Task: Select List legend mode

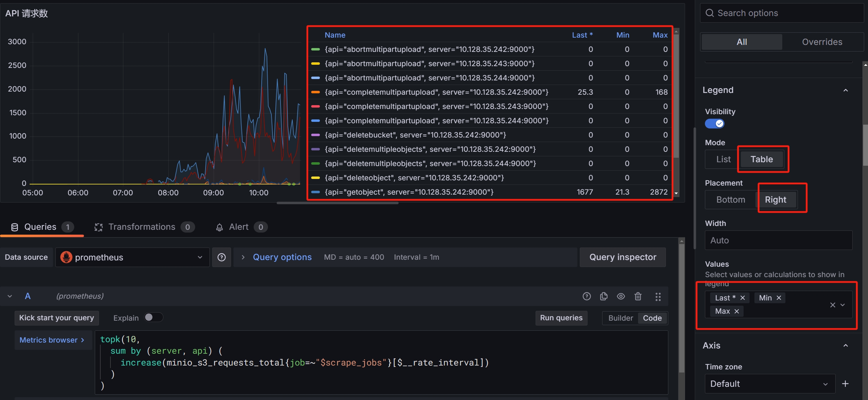Action: 723,159
